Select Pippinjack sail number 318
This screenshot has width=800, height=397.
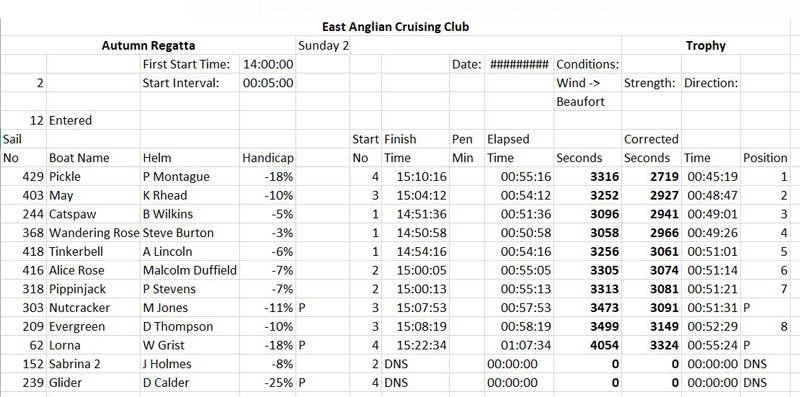point(24,289)
